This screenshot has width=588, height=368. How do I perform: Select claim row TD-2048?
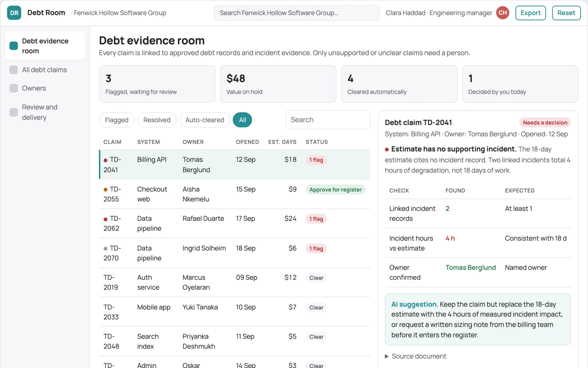click(235, 341)
